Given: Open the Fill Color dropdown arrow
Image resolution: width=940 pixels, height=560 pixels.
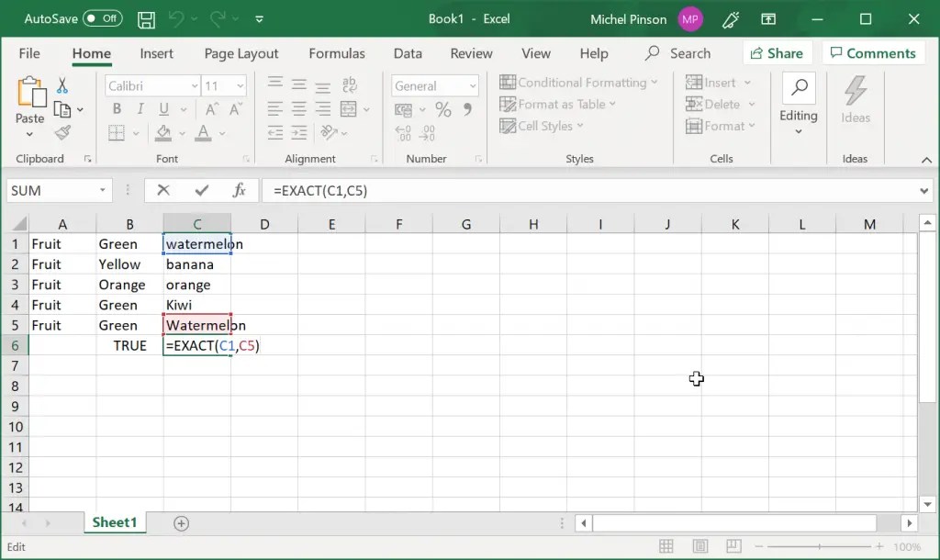Looking at the screenshot, I should [x=182, y=132].
